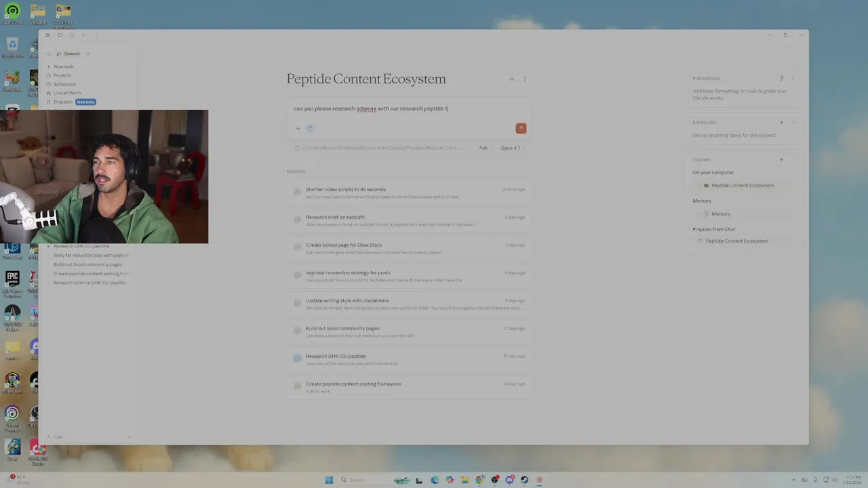Toggle the highlighted folder icon in composer
Image resolution: width=868 pixels, height=488 pixels.
(x=310, y=128)
